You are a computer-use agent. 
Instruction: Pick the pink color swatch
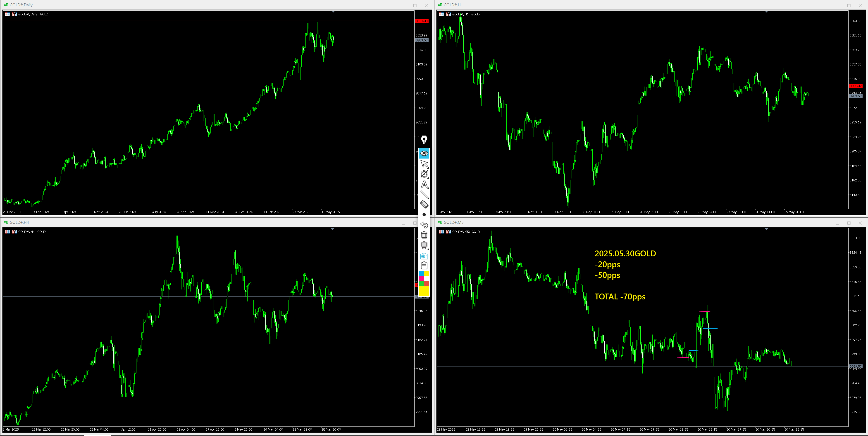coord(422,278)
